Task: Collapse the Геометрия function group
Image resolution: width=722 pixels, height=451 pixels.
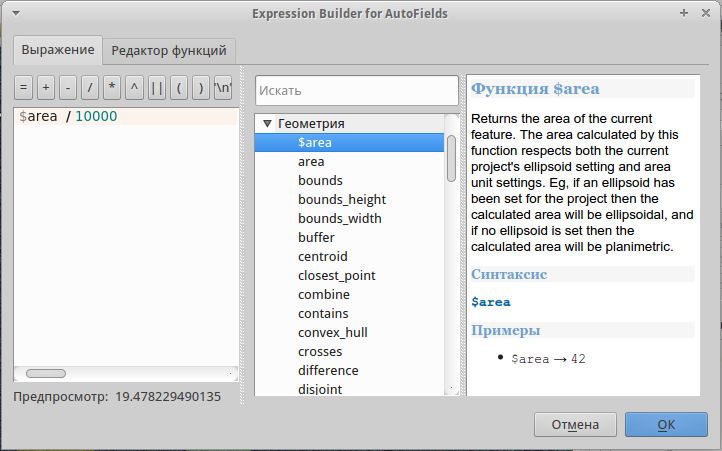Action: pyautogui.click(x=266, y=124)
